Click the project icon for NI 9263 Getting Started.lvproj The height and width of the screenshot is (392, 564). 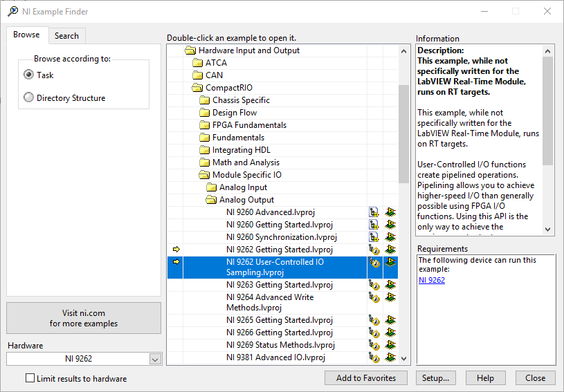[374, 285]
